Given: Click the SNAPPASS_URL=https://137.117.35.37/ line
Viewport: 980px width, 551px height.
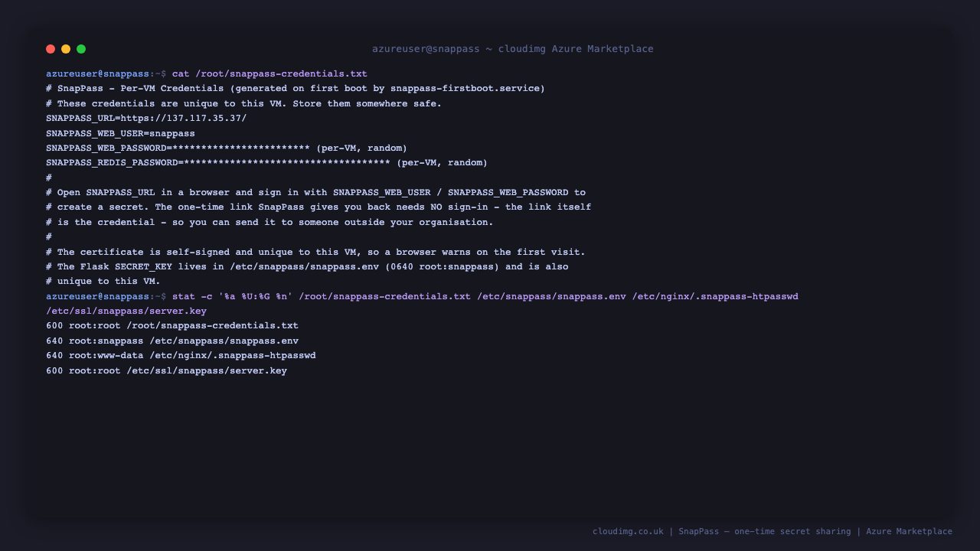Looking at the screenshot, I should tap(146, 119).
